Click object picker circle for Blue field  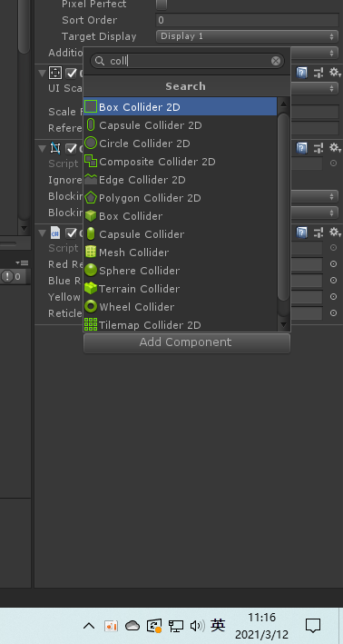(334, 281)
